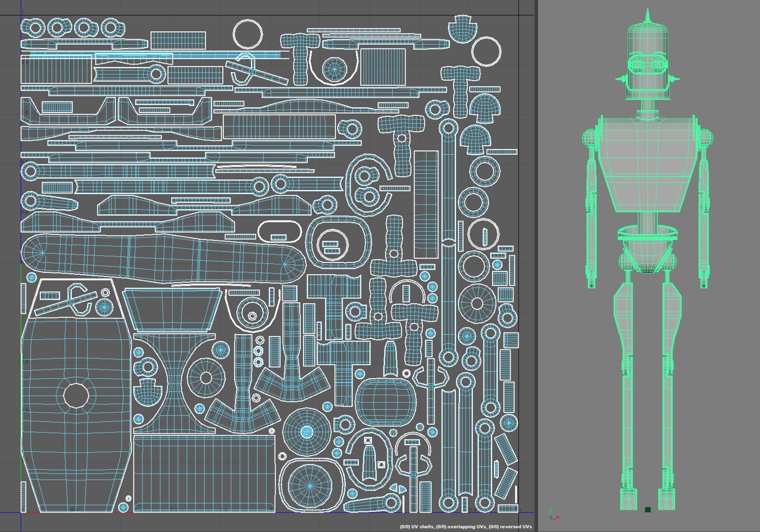Click the dark green grid icon between robot feet

647,510
